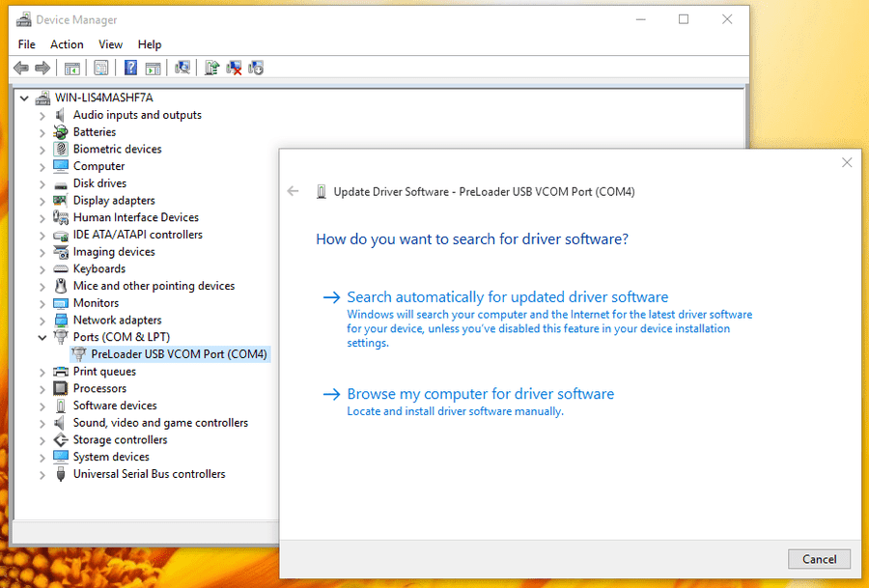This screenshot has height=588, width=869.
Task: Select the Computer label in tree
Action: (98, 166)
